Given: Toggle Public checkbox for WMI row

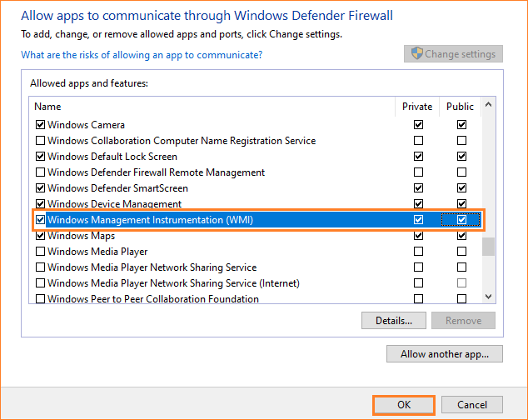Looking at the screenshot, I should [461, 220].
